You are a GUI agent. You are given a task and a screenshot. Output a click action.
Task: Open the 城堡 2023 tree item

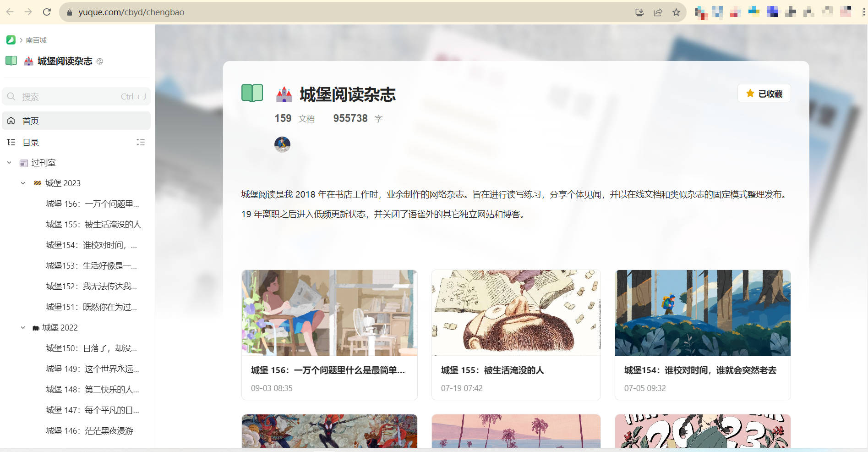coord(63,183)
